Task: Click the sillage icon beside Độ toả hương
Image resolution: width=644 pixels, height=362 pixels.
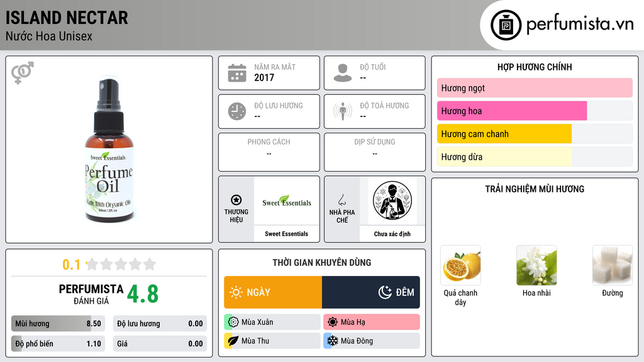Action: [343, 111]
